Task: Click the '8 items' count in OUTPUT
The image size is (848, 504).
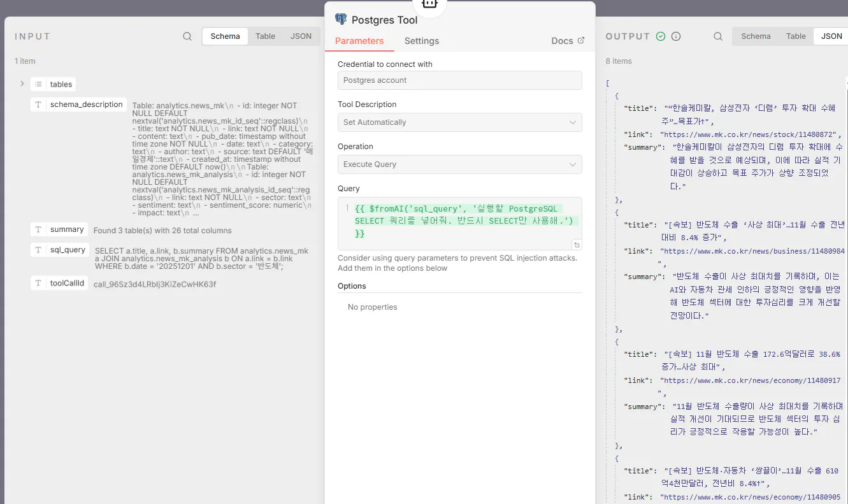Action: point(619,61)
